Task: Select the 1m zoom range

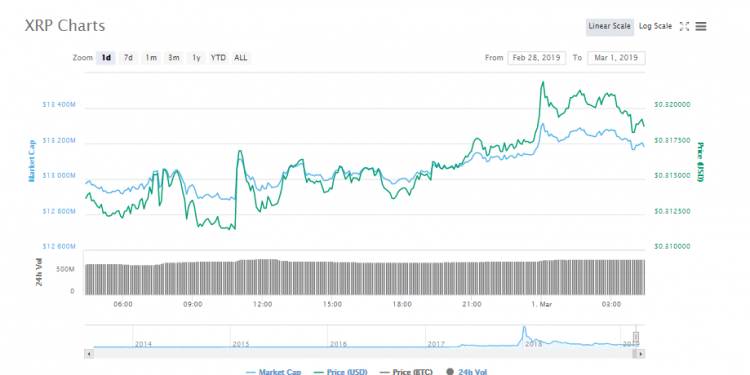Action: pos(151,58)
